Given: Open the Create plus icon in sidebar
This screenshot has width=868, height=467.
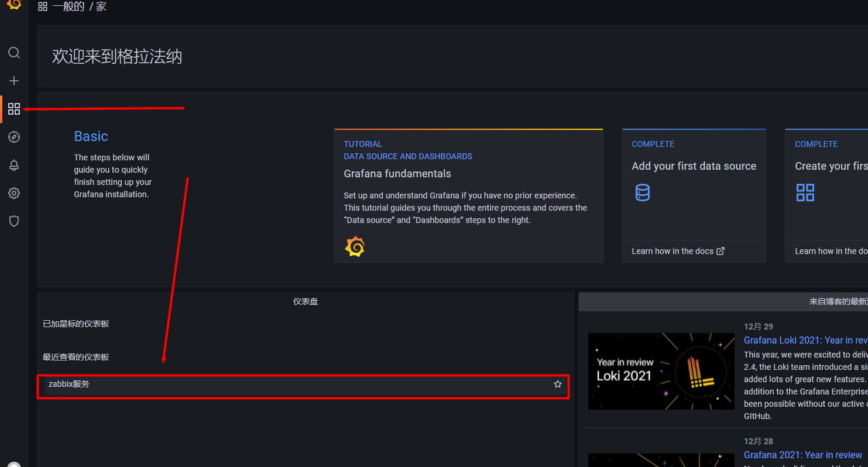Looking at the screenshot, I should click(x=14, y=81).
